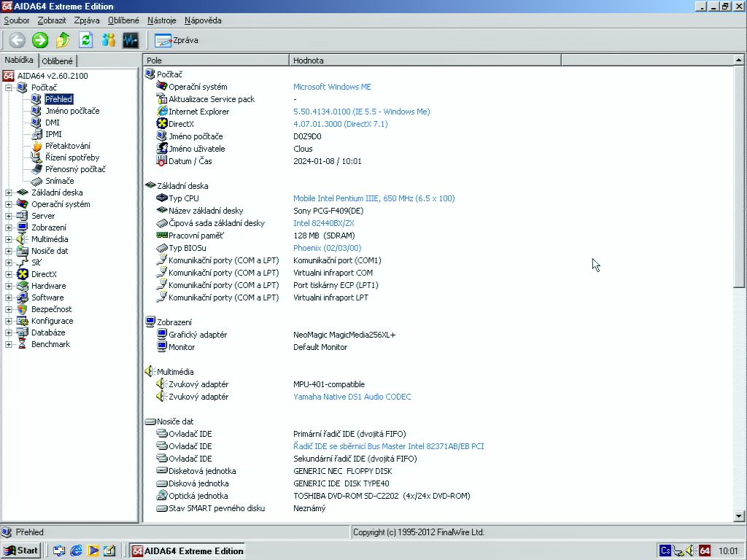Viewport: 747px width, 560px height.
Task: Click the Snímače sensor icon in tree
Action: 36,181
